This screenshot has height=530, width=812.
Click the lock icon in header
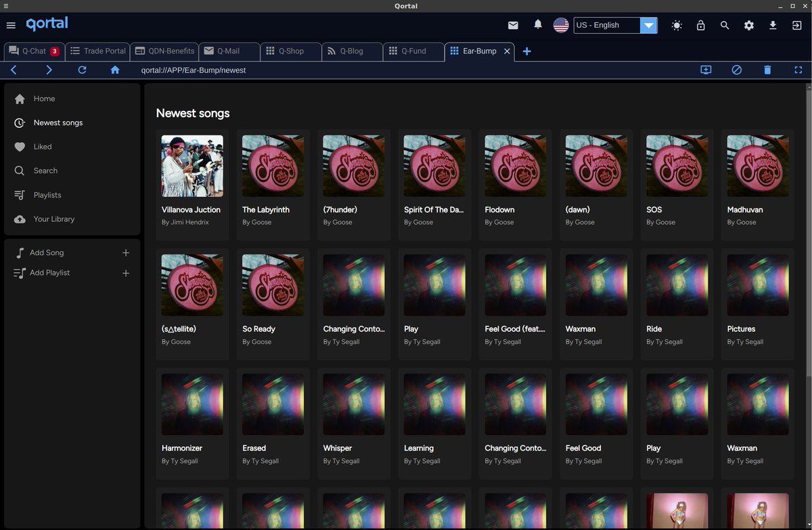[700, 25]
